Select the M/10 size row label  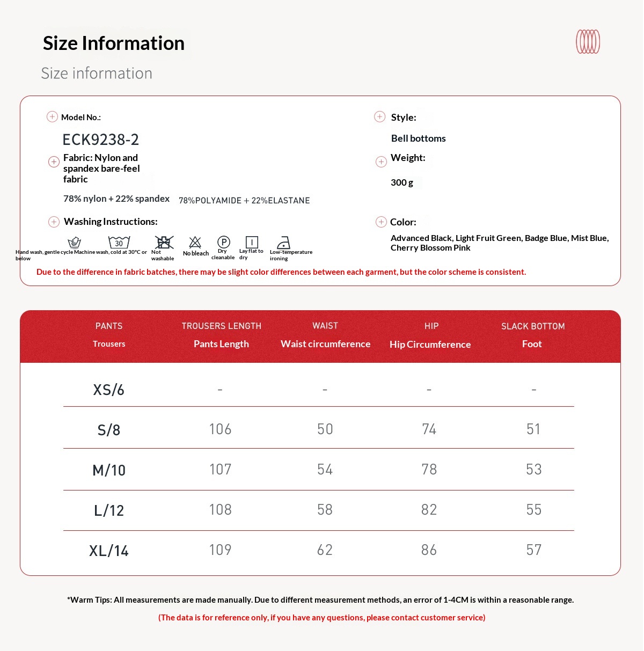pos(109,471)
